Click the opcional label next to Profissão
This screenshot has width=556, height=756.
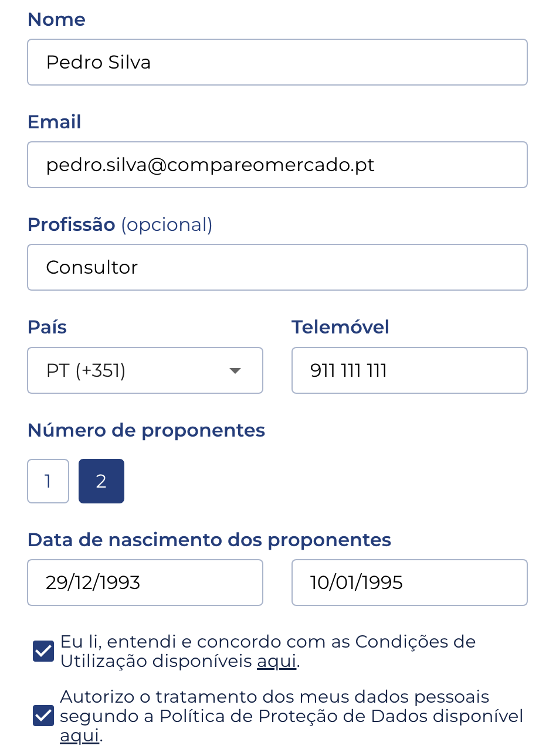pos(166,224)
